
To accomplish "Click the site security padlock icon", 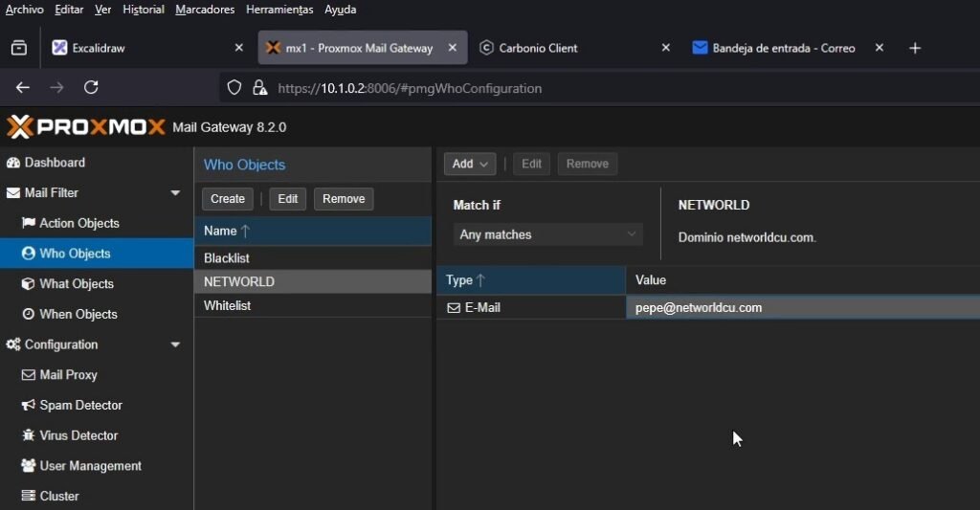I will [x=260, y=87].
